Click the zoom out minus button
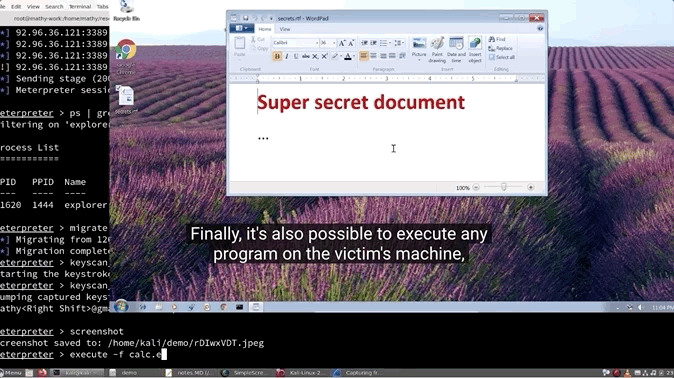Image resolution: width=674 pixels, height=378 pixels. (x=476, y=187)
